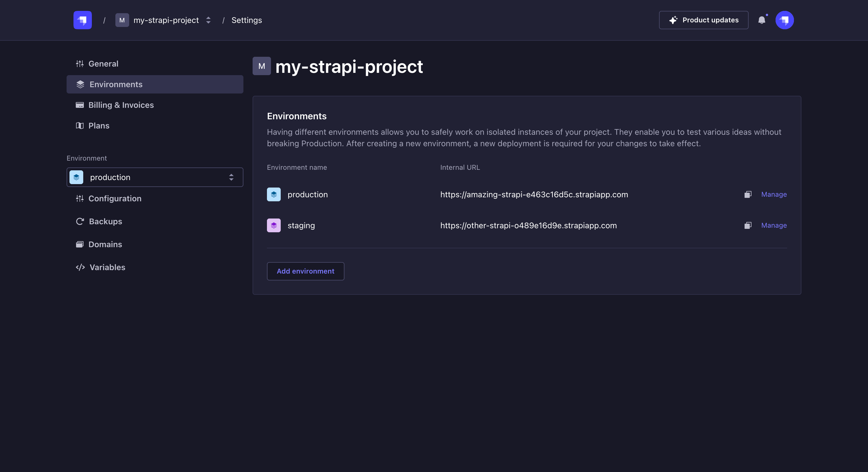
Task: Click the Plans map icon
Action: pyautogui.click(x=80, y=126)
